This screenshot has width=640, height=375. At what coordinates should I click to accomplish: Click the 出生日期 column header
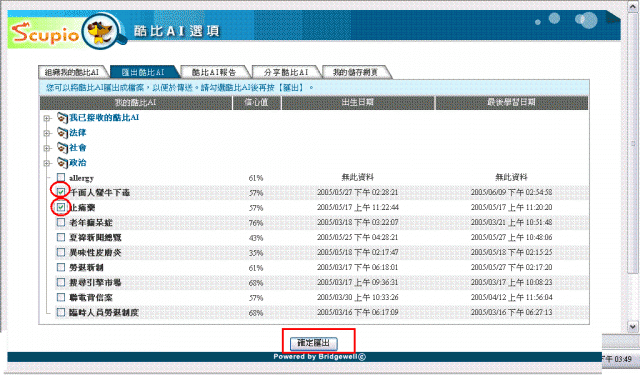tap(358, 103)
